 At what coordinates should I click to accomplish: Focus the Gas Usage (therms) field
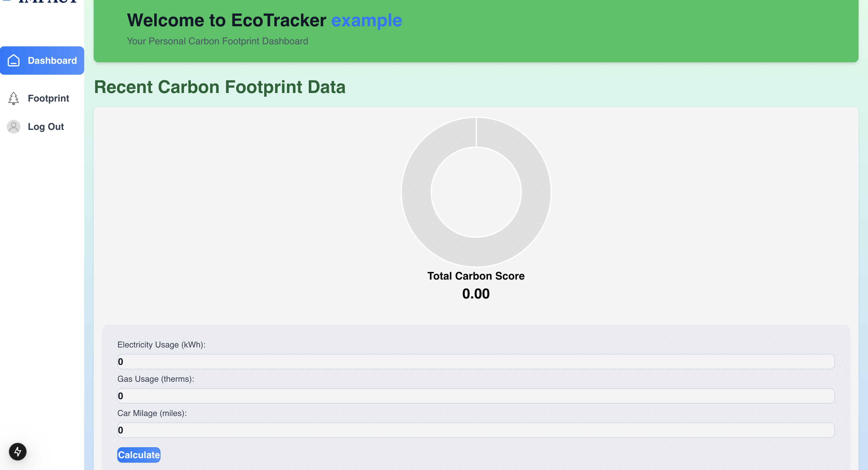click(x=476, y=396)
